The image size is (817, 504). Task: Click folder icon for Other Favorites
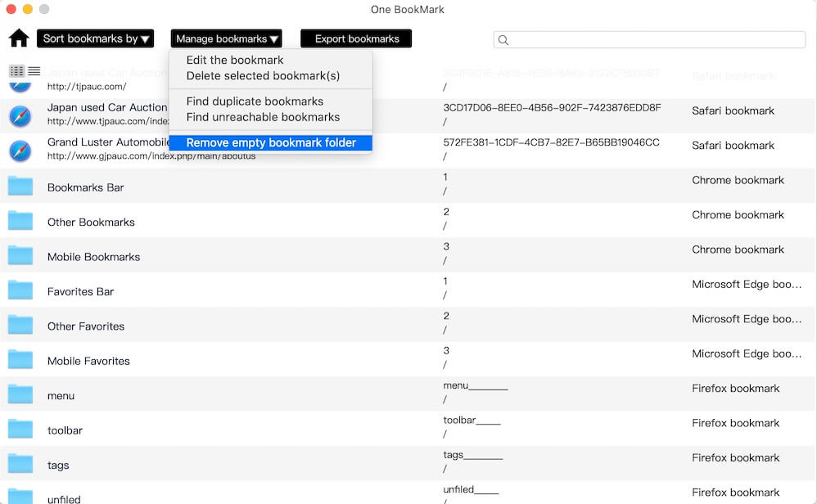coord(20,325)
